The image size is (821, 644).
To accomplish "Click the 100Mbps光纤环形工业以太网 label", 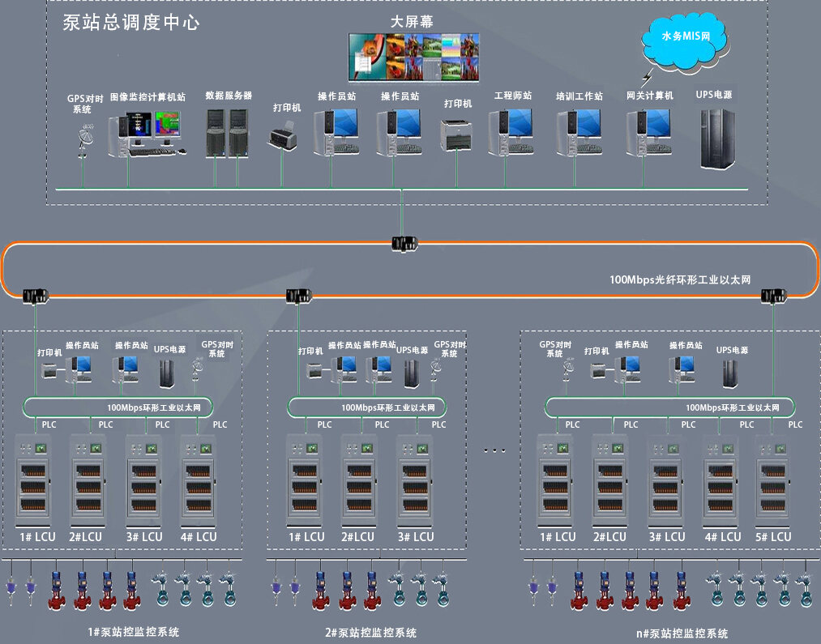I will click(x=680, y=279).
